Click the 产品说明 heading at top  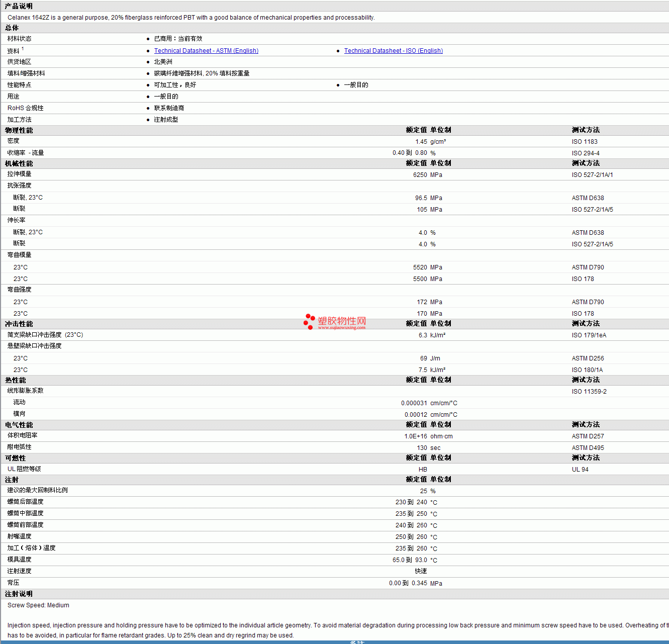tap(19, 6)
